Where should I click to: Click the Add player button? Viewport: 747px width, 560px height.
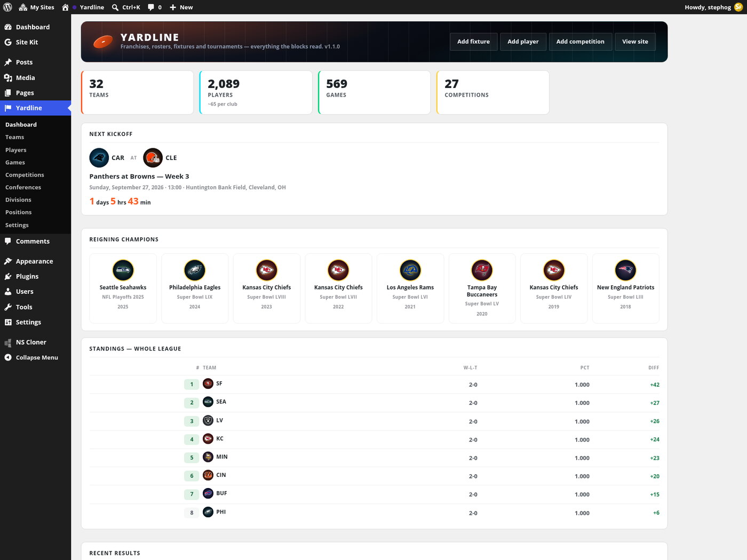coord(523,42)
